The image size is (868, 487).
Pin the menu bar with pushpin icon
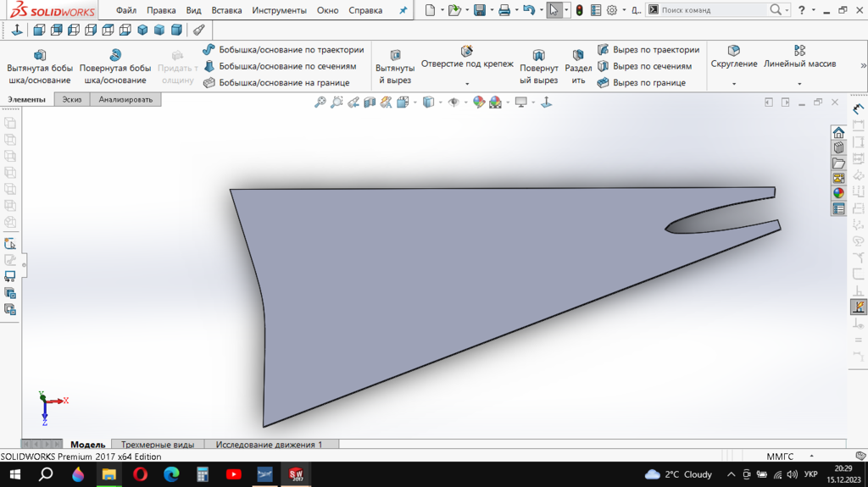click(403, 11)
